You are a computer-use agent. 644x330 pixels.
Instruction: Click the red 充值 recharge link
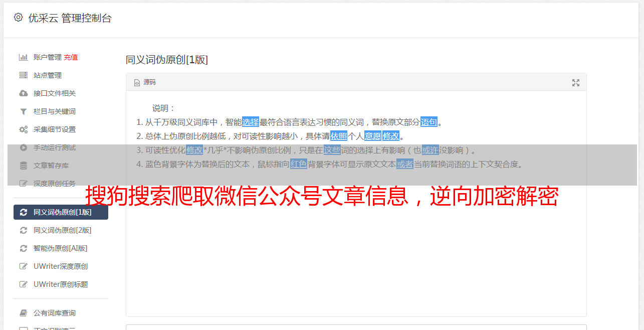pyautogui.click(x=71, y=57)
